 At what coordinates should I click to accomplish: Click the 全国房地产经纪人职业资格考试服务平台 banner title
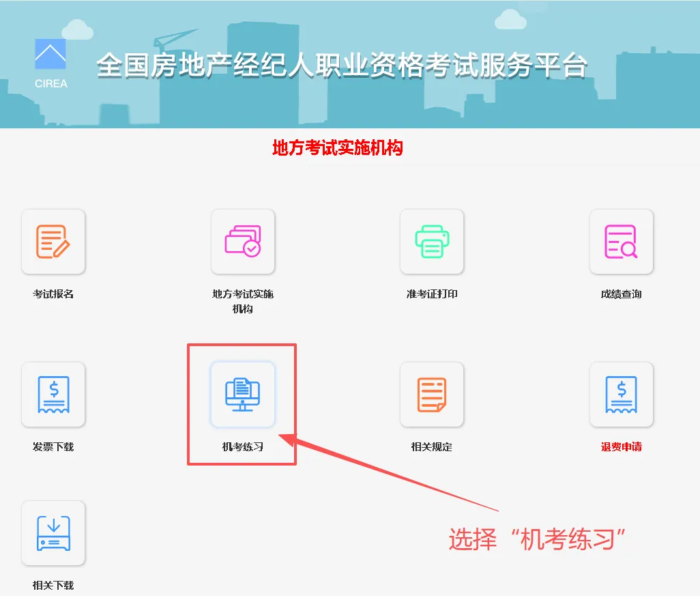tap(342, 66)
